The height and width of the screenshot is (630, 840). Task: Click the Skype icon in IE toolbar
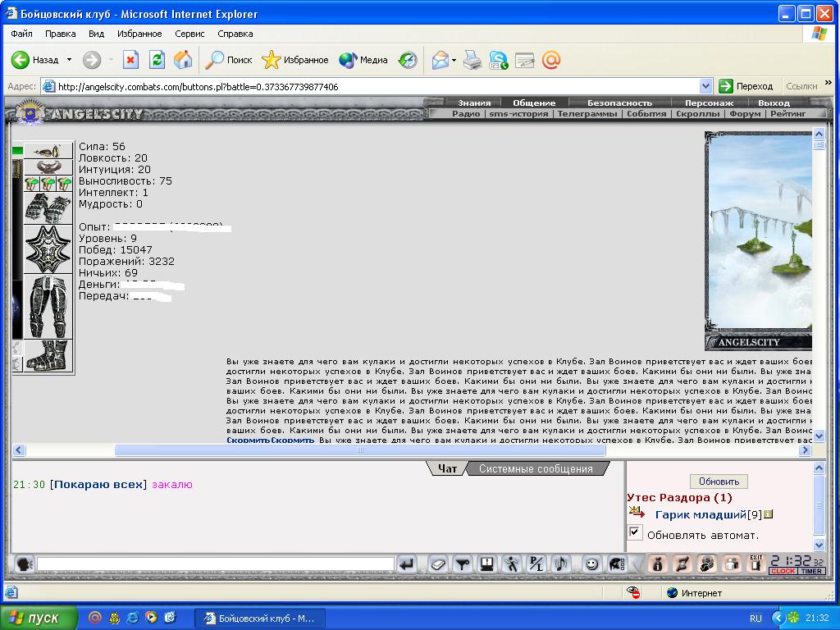(x=498, y=60)
